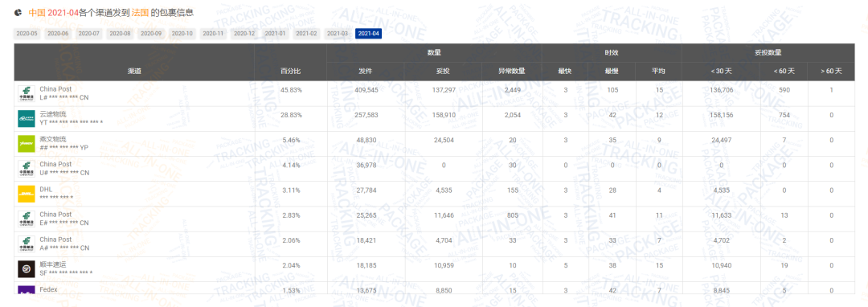The height and width of the screenshot is (307, 868).
Task: Click the 顺丰速运 SF logo
Action: 26,269
